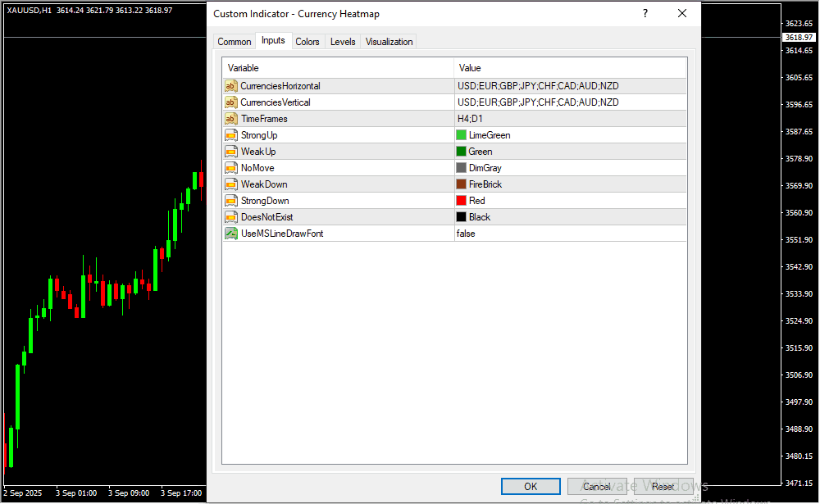Click the CurrenciesVertical string variable icon
Image resolution: width=820 pixels, height=504 pixels.
[x=231, y=102]
